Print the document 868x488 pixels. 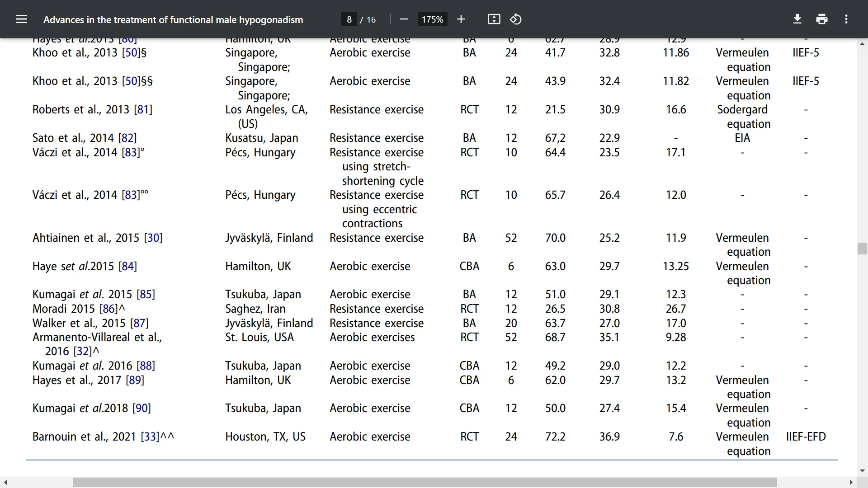[822, 19]
